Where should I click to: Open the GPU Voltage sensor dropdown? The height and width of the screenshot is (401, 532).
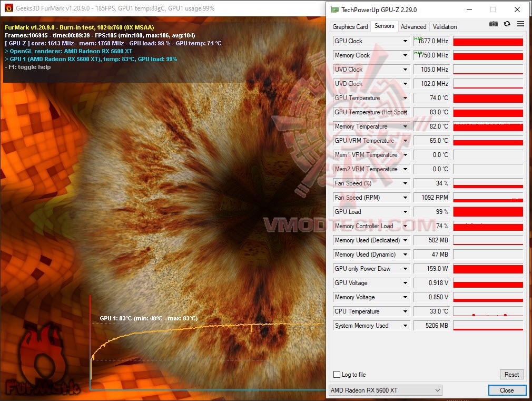point(405,283)
